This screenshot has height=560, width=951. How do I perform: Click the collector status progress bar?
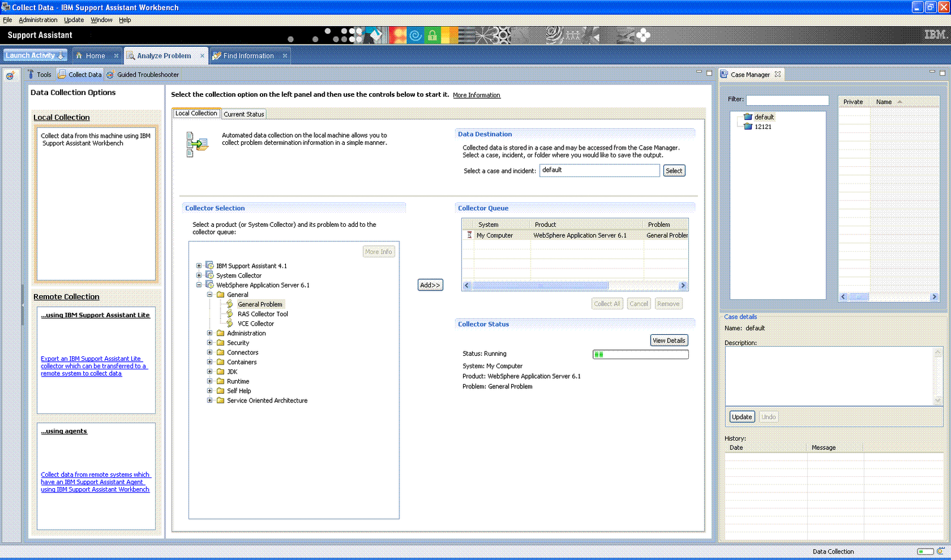pyautogui.click(x=641, y=355)
